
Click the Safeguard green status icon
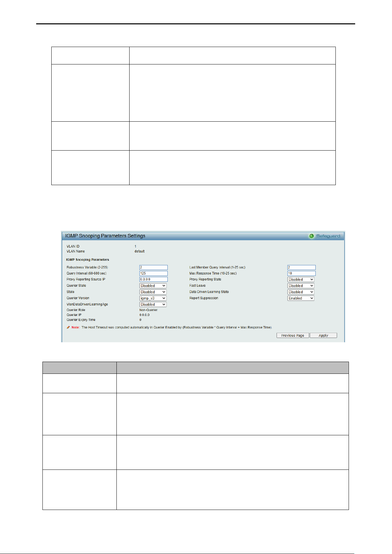pyautogui.click(x=311, y=236)
